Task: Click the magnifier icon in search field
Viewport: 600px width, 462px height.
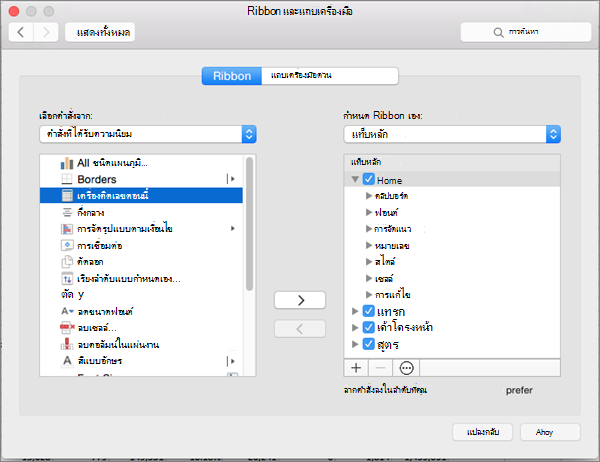Action: [x=498, y=32]
